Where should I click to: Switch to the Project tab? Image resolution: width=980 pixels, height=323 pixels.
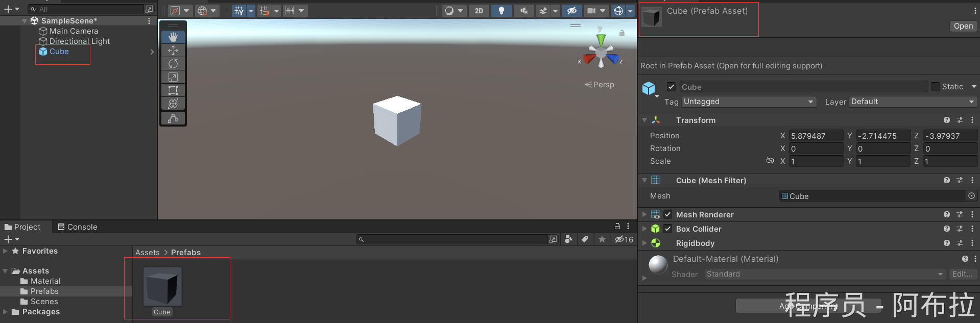[22, 227]
